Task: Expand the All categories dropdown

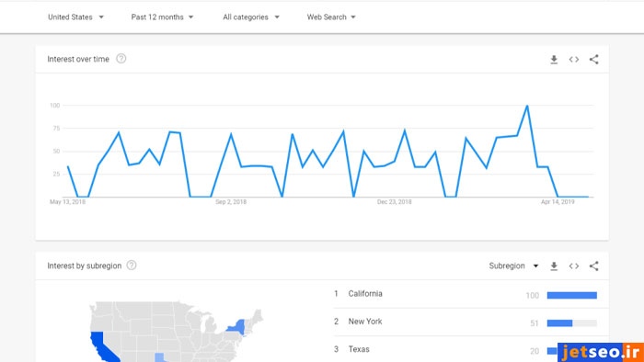Action: coord(251,17)
